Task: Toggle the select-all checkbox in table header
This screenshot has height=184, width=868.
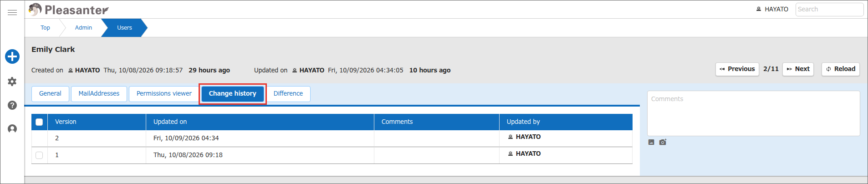Action: tap(39, 122)
